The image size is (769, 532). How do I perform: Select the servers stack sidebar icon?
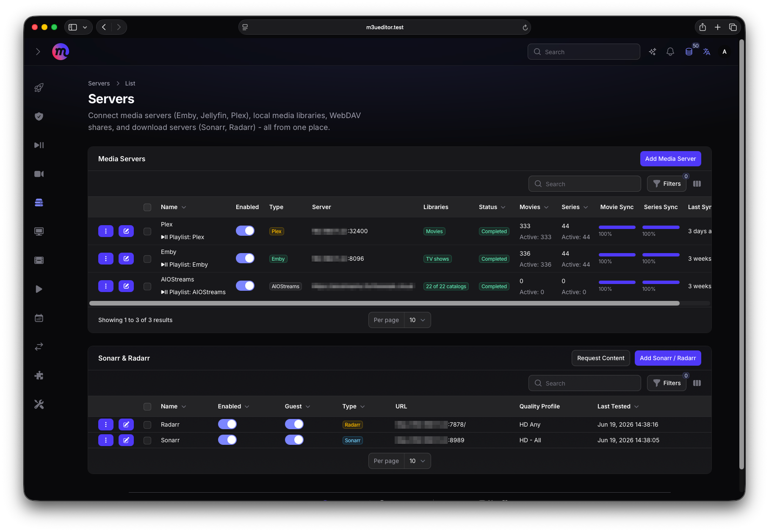(x=39, y=203)
